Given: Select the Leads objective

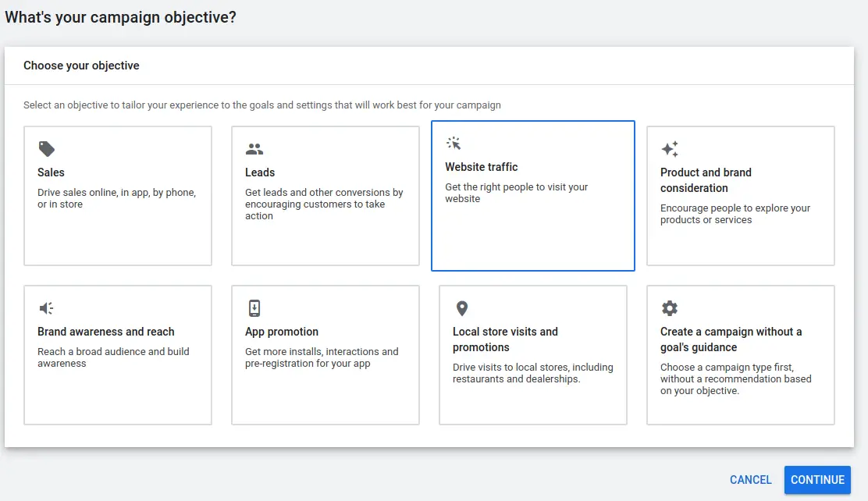Looking at the screenshot, I should tap(325, 195).
